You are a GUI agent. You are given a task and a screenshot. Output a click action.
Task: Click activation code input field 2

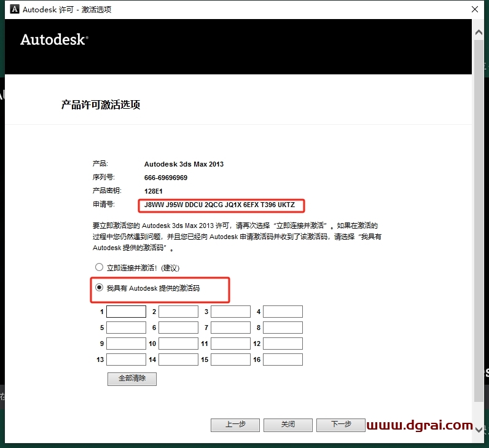(x=178, y=312)
